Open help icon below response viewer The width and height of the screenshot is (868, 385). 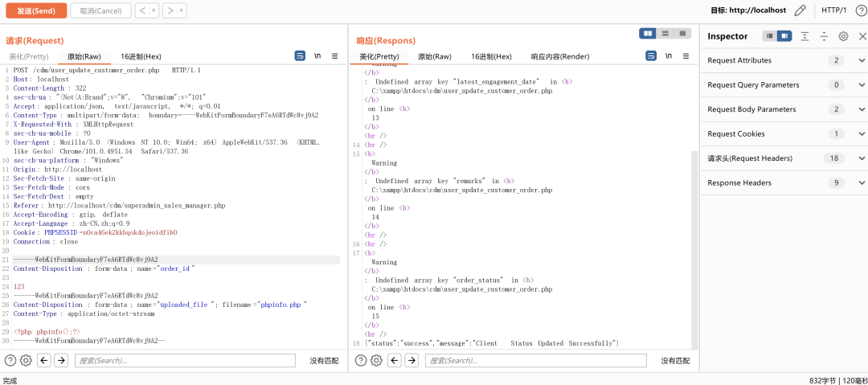361,361
